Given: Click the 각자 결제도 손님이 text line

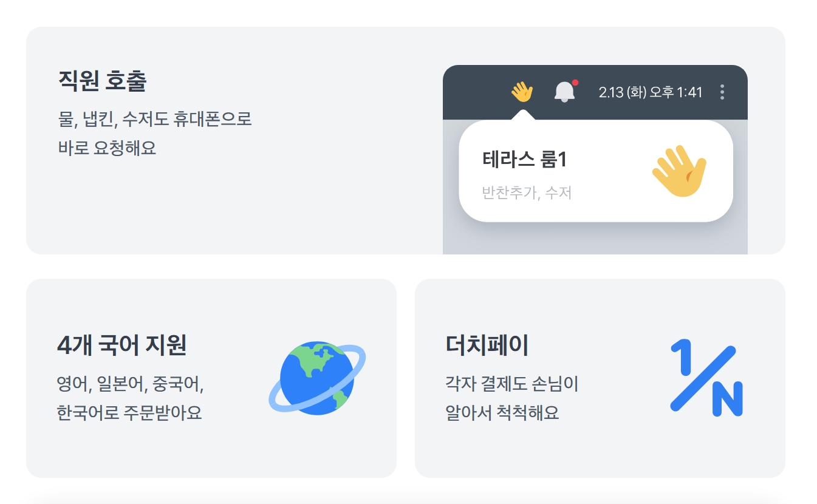Looking at the screenshot, I should click(x=511, y=384).
